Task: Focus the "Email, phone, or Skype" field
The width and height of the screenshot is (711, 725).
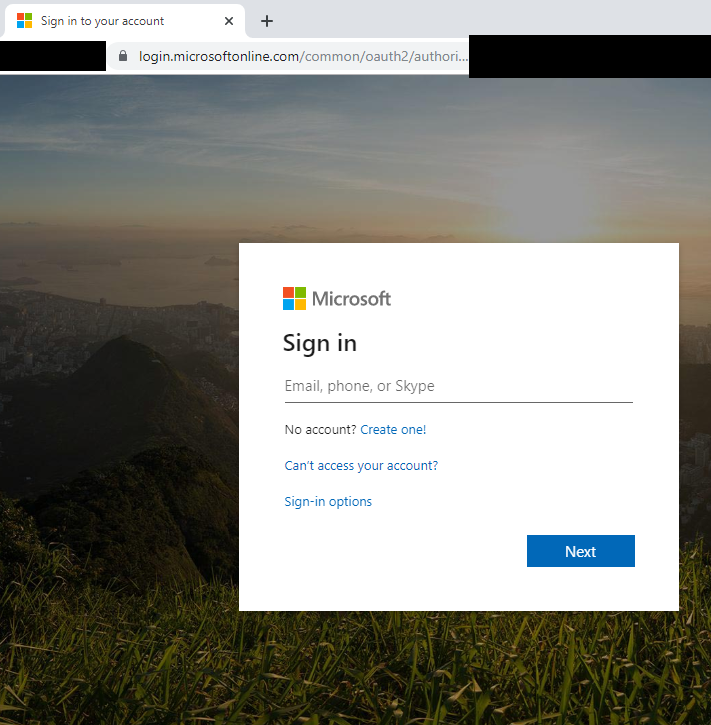Action: tap(458, 386)
